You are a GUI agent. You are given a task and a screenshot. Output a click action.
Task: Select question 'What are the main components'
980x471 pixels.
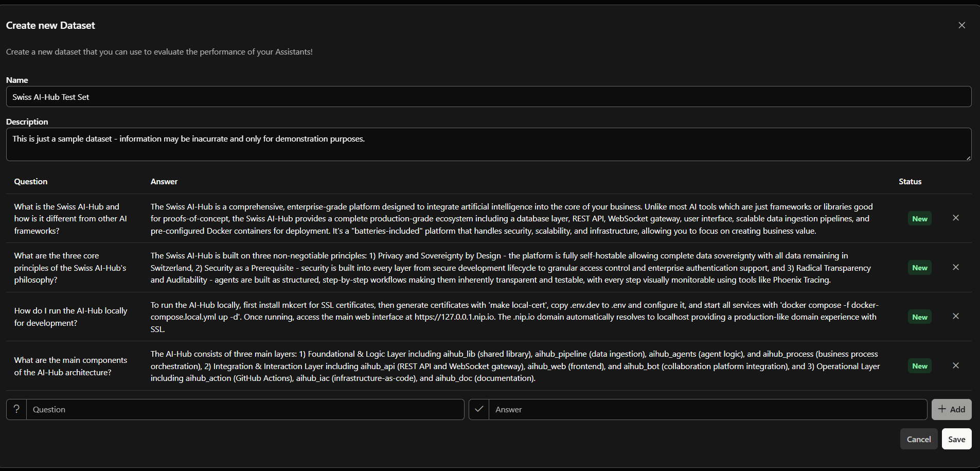tap(70, 366)
